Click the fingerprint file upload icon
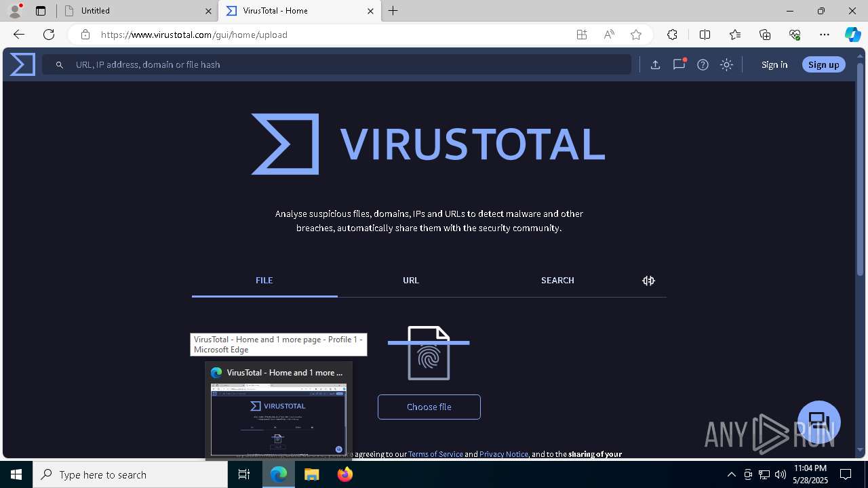 pos(429,353)
